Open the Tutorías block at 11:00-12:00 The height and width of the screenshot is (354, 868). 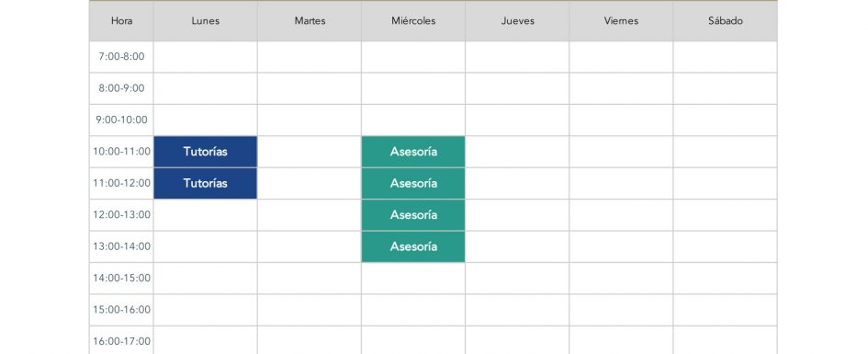pyautogui.click(x=206, y=183)
